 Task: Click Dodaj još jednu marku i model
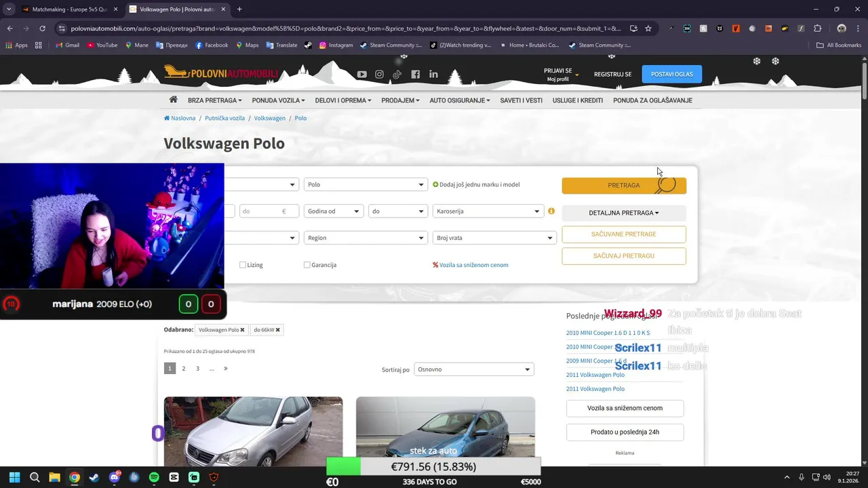pos(476,184)
